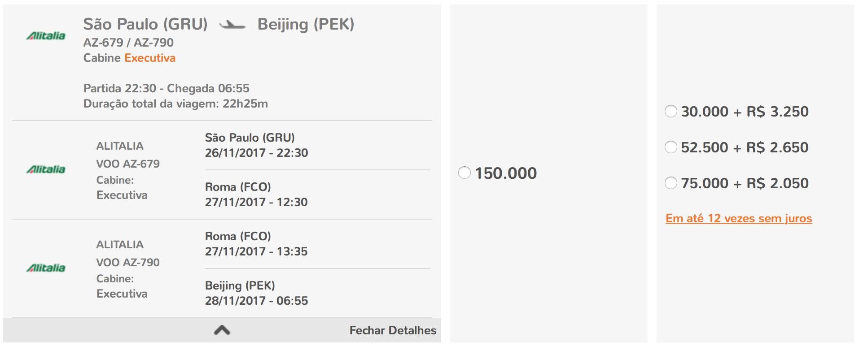Image resolution: width=868 pixels, height=346 pixels.
Task: Click the airplane icon between GRU and PEK
Action: [x=232, y=25]
